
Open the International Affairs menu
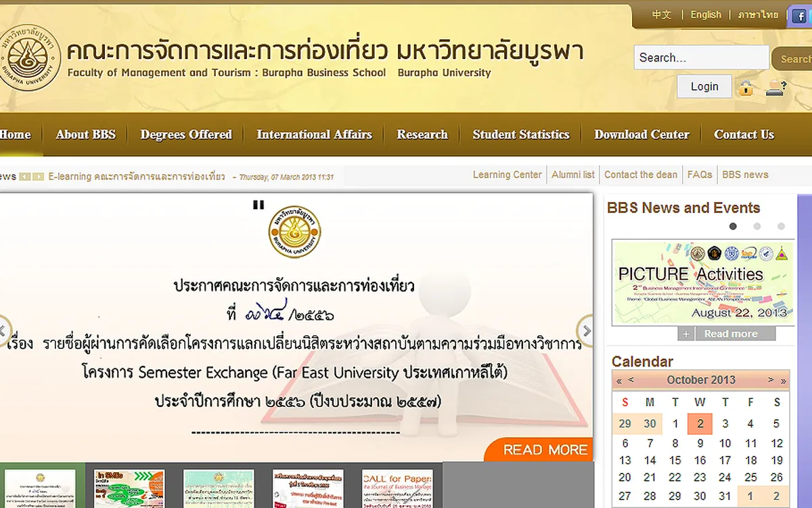pos(314,134)
